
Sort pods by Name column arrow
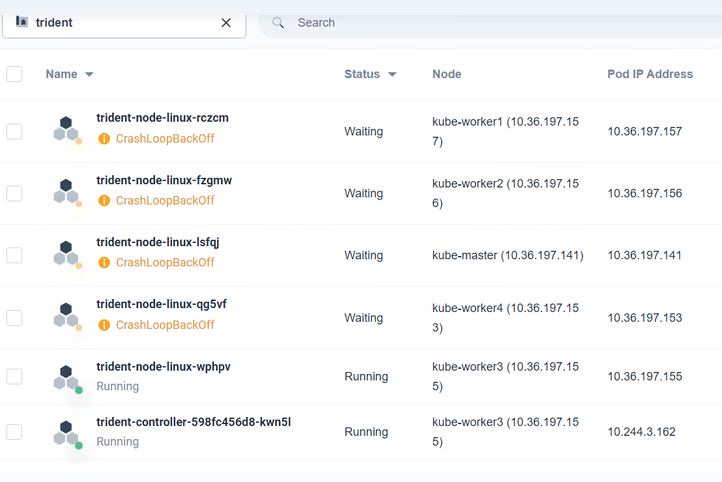tap(89, 75)
